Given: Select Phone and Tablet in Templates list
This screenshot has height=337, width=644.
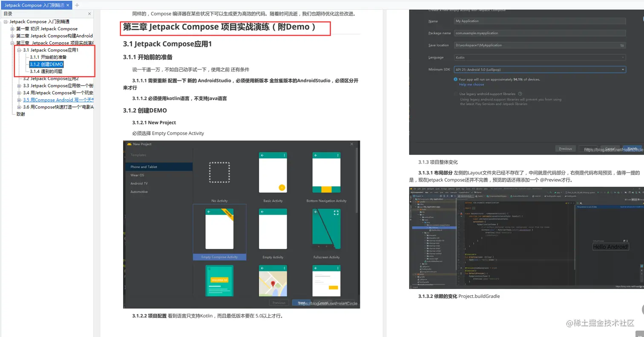Looking at the screenshot, I should [x=158, y=167].
